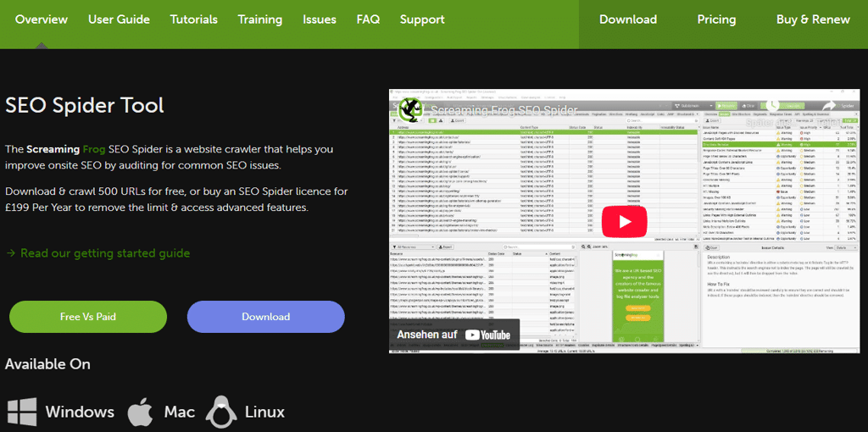Go to the Support nav item
868x432 pixels.
[x=422, y=19]
